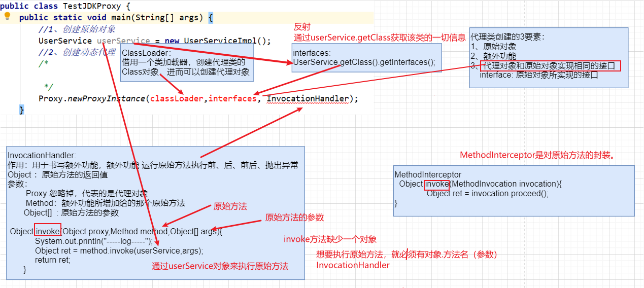Click the 'public static void main' method line

[x=116, y=17]
